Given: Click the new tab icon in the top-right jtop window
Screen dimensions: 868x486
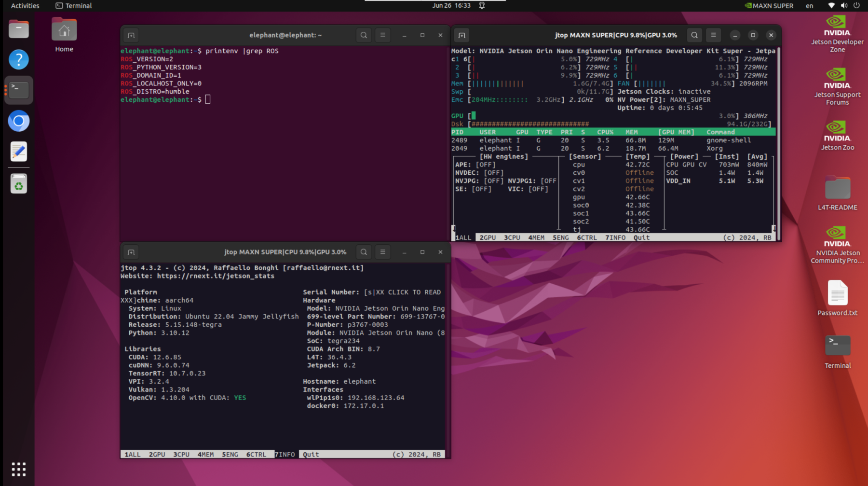Looking at the screenshot, I should tap(461, 35).
